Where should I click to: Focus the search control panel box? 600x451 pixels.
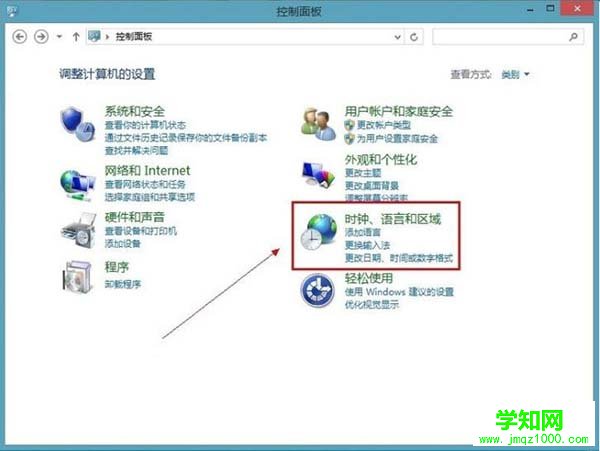pyautogui.click(x=507, y=37)
